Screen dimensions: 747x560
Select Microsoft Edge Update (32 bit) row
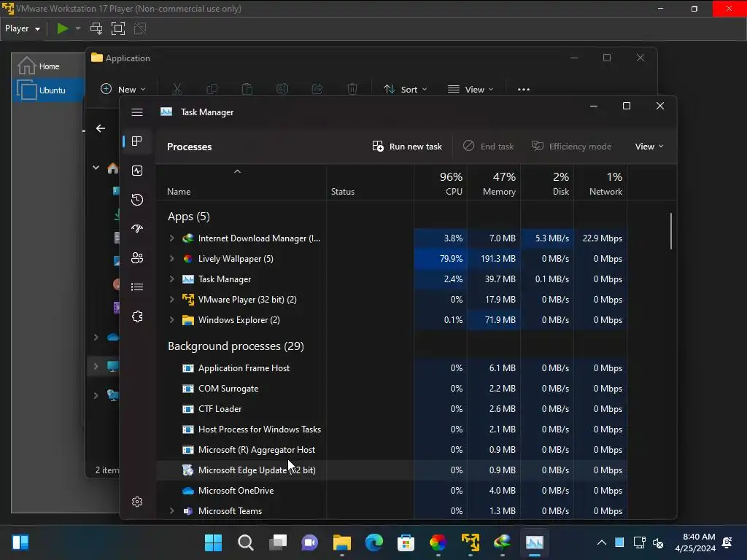click(392, 470)
